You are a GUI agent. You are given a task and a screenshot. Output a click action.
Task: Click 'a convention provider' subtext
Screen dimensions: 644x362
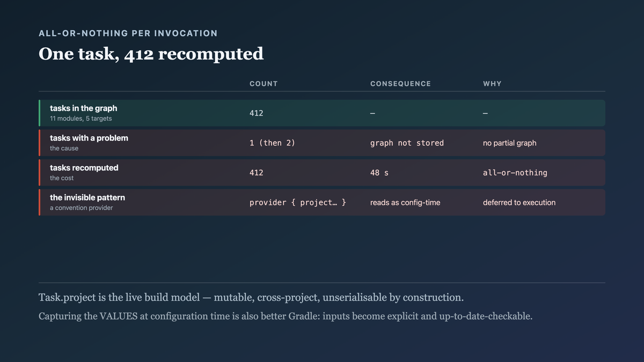coord(81,208)
